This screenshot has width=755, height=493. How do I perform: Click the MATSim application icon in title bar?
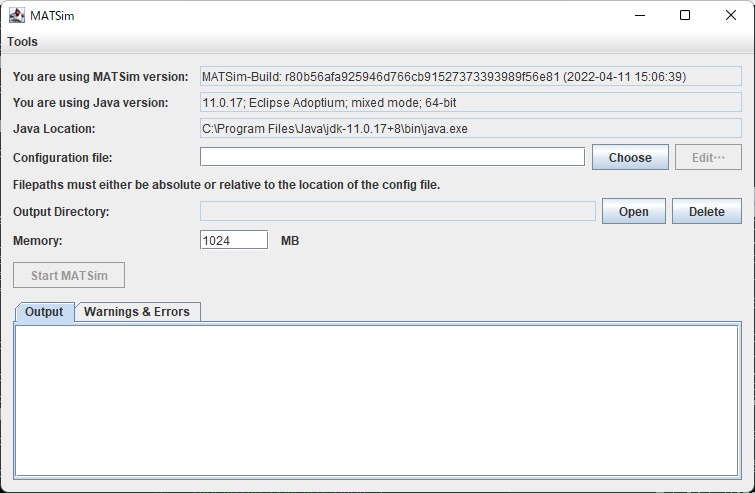tap(17, 15)
